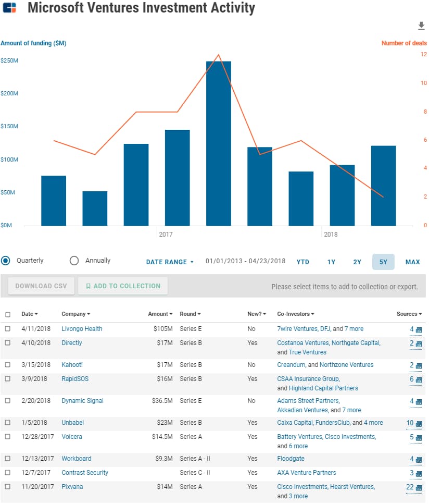The height and width of the screenshot is (504, 429).
Task: Check the Directly row checkbox
Action: tap(7, 343)
